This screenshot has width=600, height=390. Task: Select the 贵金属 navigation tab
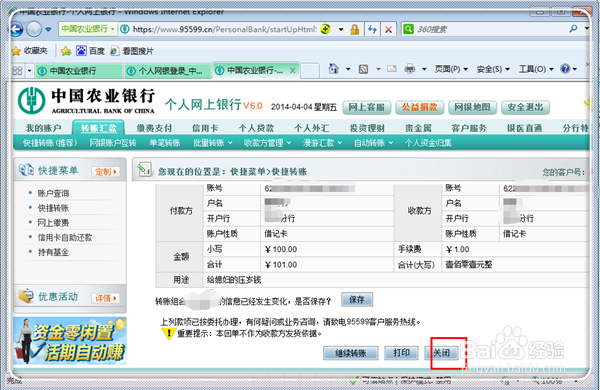418,128
